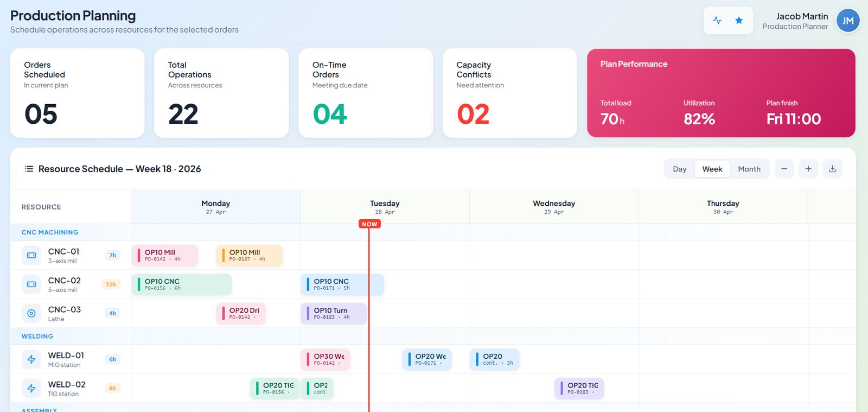Click the 8h load badge for WELD-02

(x=112, y=388)
